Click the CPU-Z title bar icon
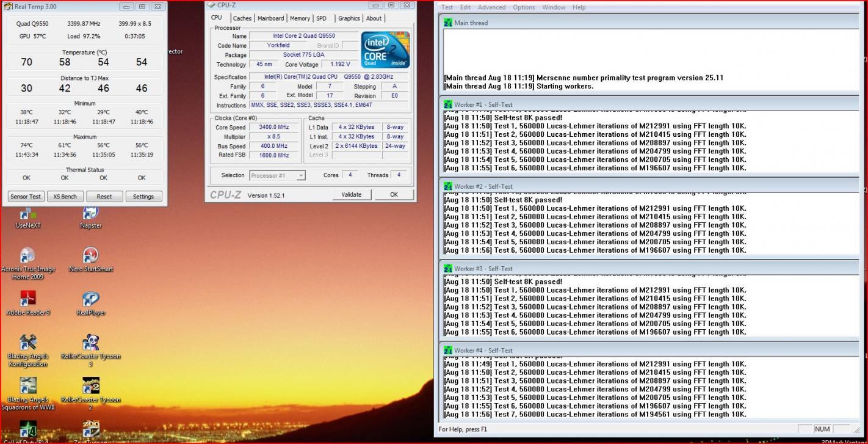This screenshot has width=868, height=444. tap(211, 5)
